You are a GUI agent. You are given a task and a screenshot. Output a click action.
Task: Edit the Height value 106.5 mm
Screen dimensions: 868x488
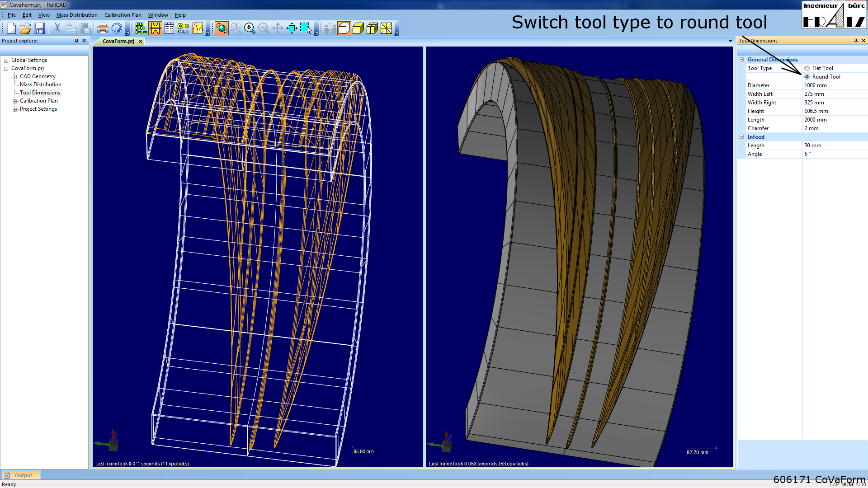[x=835, y=111]
